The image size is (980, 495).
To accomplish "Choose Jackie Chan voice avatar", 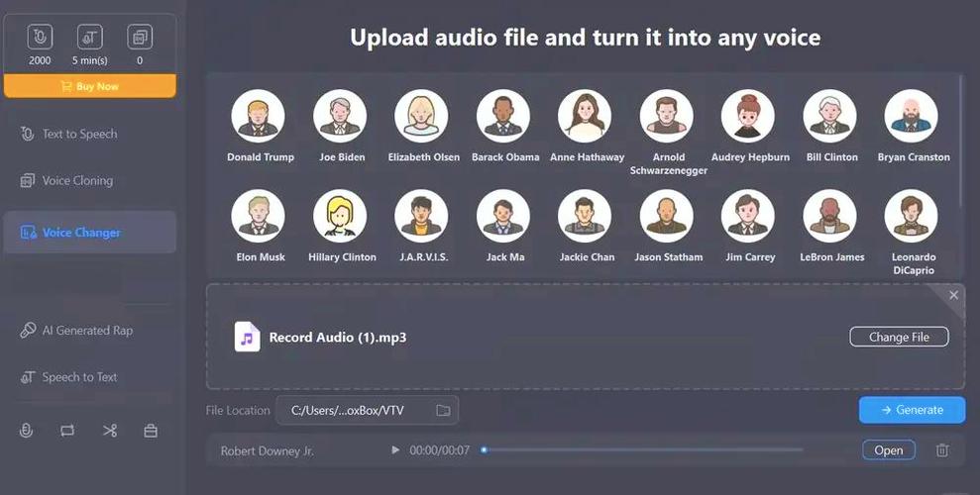I will pyautogui.click(x=585, y=216).
